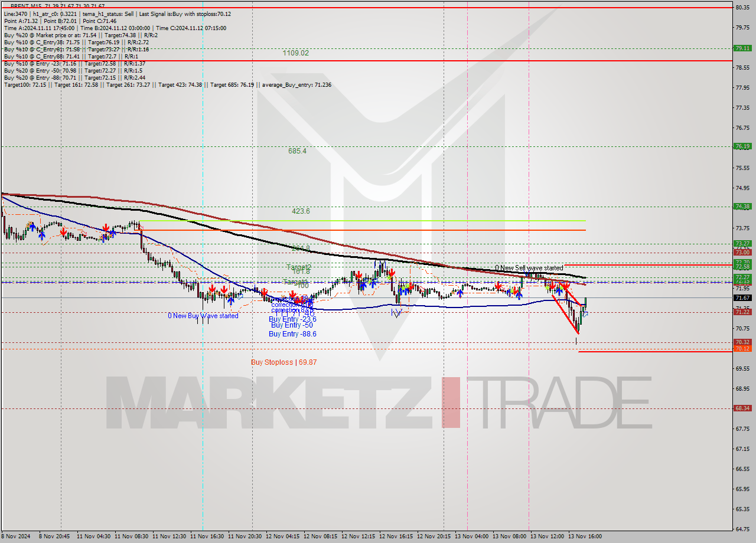
Task: Select the 'Buy %10 @ Entry -23: 71.16' line
Action: (74, 64)
